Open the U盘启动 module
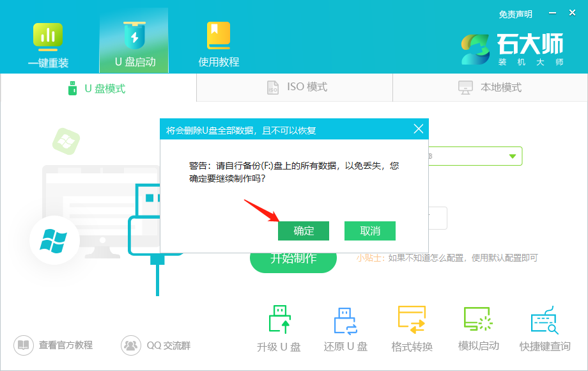Image resolution: width=588 pixels, height=371 pixels. click(133, 40)
